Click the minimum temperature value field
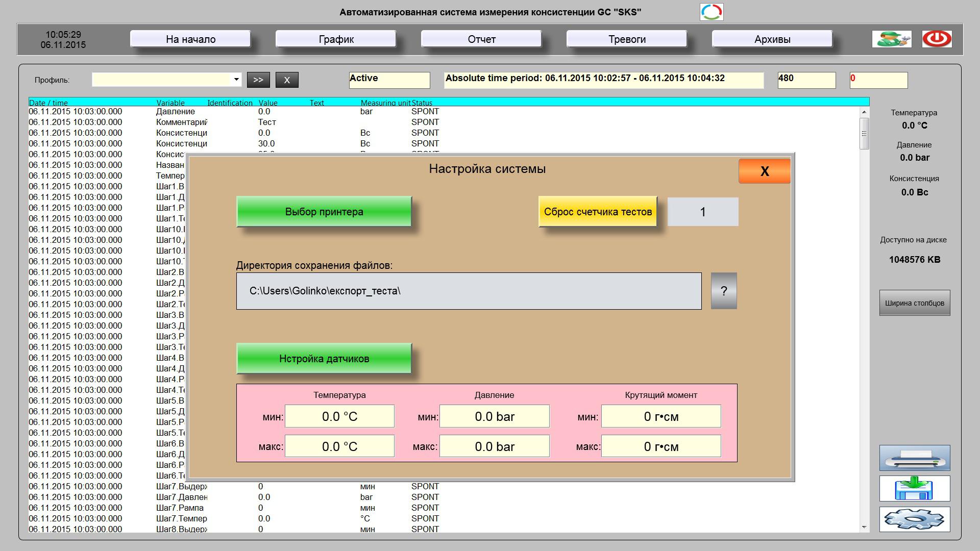Image resolution: width=980 pixels, height=551 pixels. pos(339,416)
